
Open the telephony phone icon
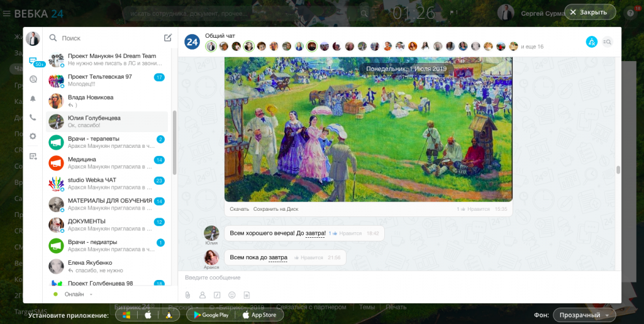click(33, 118)
